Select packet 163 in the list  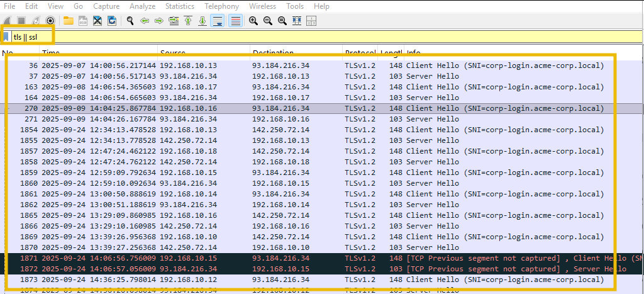click(x=322, y=87)
